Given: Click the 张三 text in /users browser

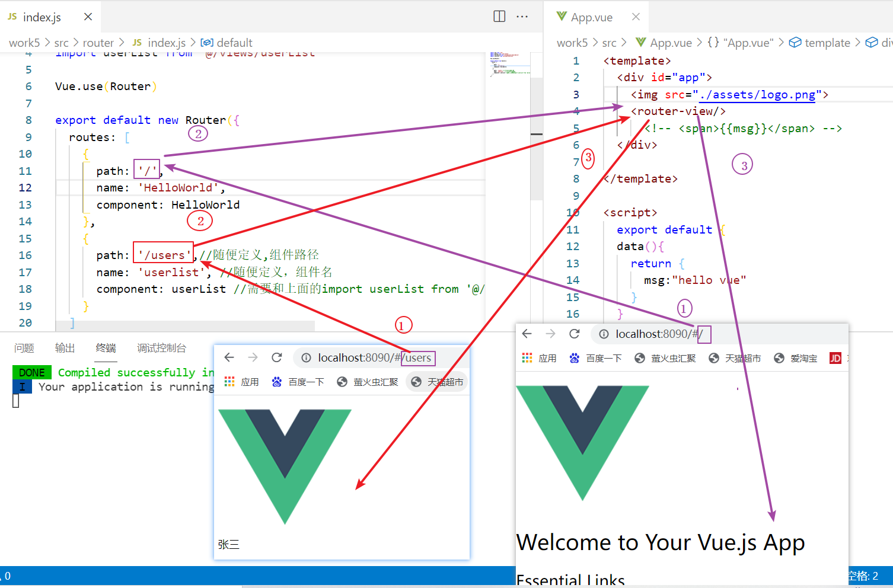Looking at the screenshot, I should coord(229,544).
